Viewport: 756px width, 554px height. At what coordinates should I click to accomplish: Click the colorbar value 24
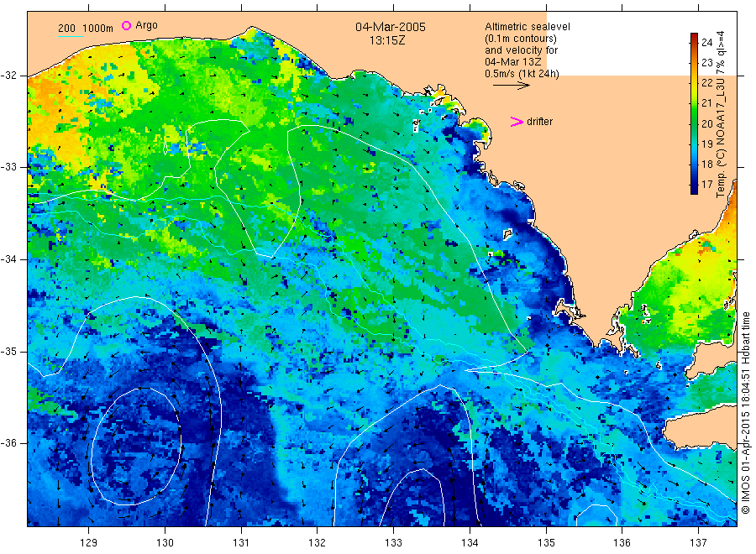click(706, 43)
